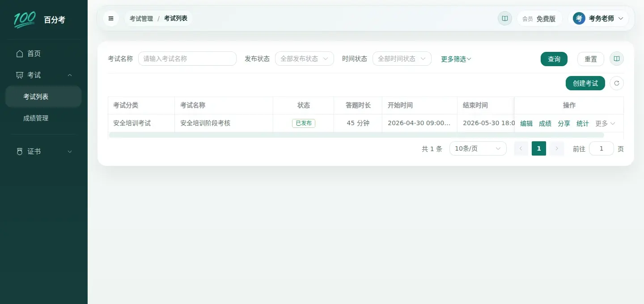Select 考试列表 in the sidebar
Image resolution: width=644 pixels, height=304 pixels.
click(x=43, y=97)
